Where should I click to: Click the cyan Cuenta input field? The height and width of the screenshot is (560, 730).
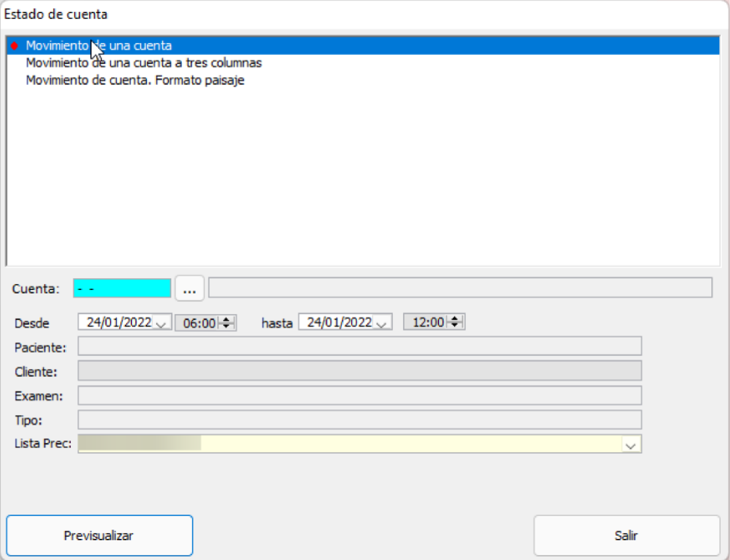coord(122,289)
